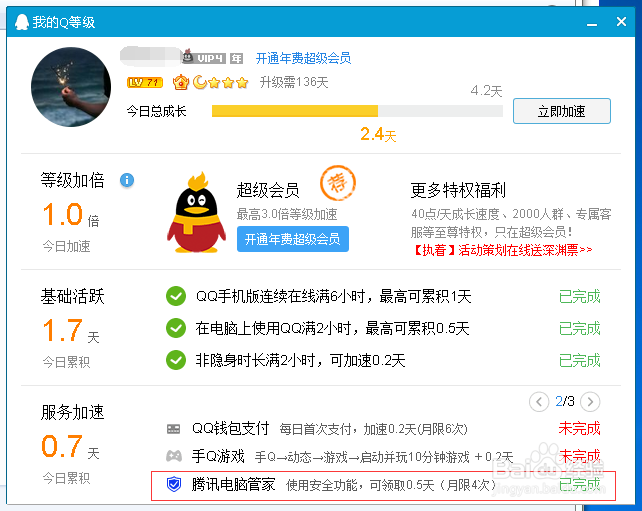
Task: Click the super member penguin mascot
Action: click(x=196, y=213)
